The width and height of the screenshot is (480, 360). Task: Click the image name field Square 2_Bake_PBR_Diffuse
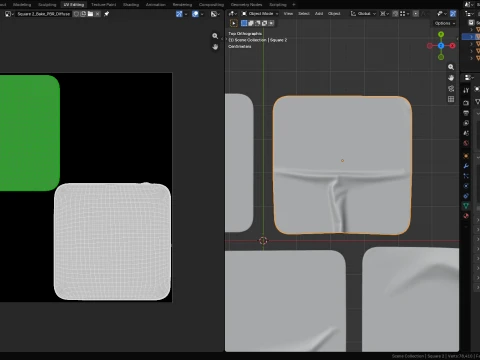click(44, 14)
